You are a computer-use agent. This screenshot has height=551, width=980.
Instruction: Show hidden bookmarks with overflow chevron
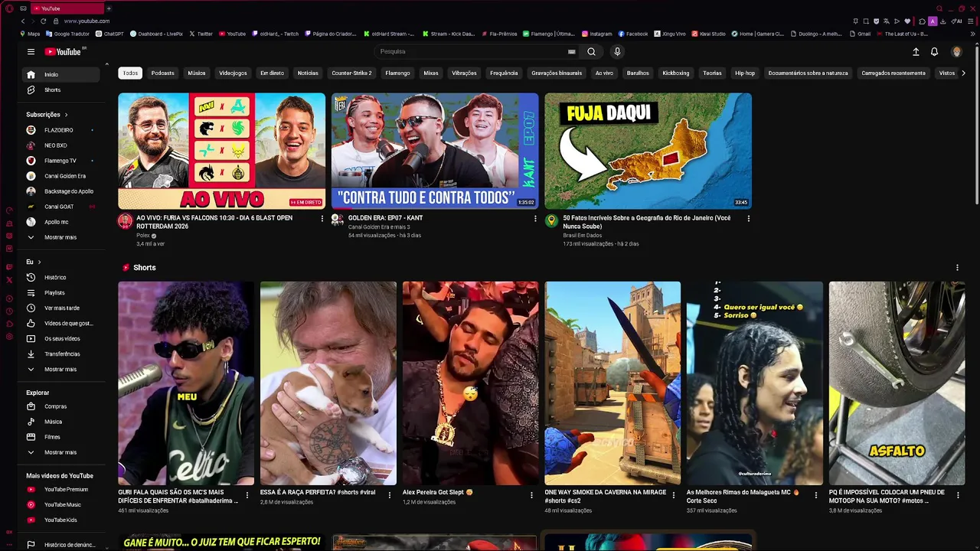(x=972, y=34)
